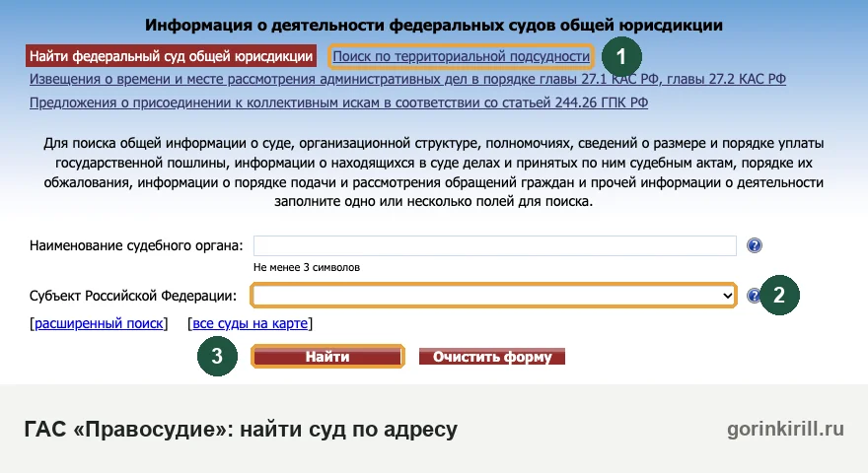The height and width of the screenshot is (473, 868).
Task: Open the Извещения о времени и месте рассмотрения link
Action: tap(407, 79)
